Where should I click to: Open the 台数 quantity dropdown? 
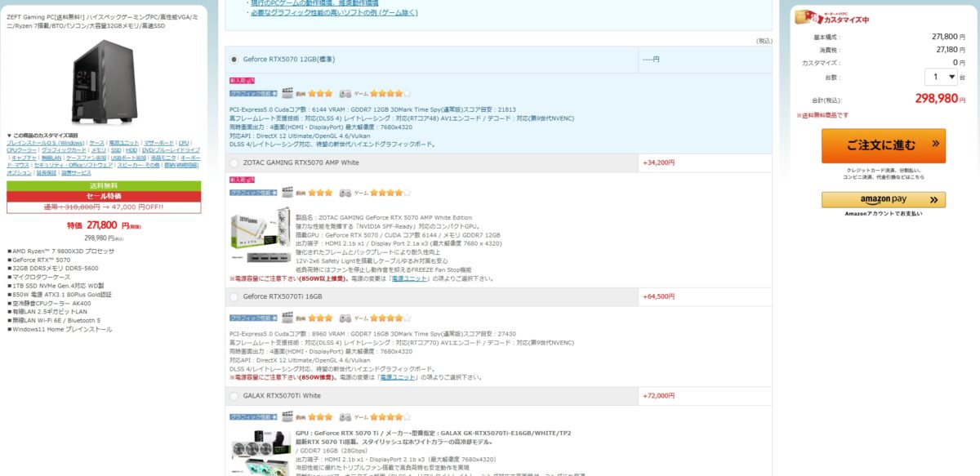tap(940, 77)
